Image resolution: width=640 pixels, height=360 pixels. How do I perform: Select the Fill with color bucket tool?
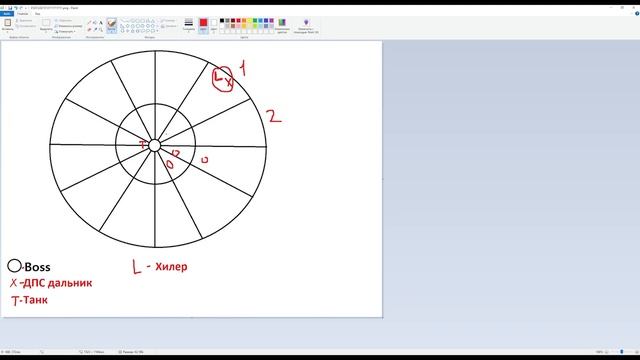(95, 23)
